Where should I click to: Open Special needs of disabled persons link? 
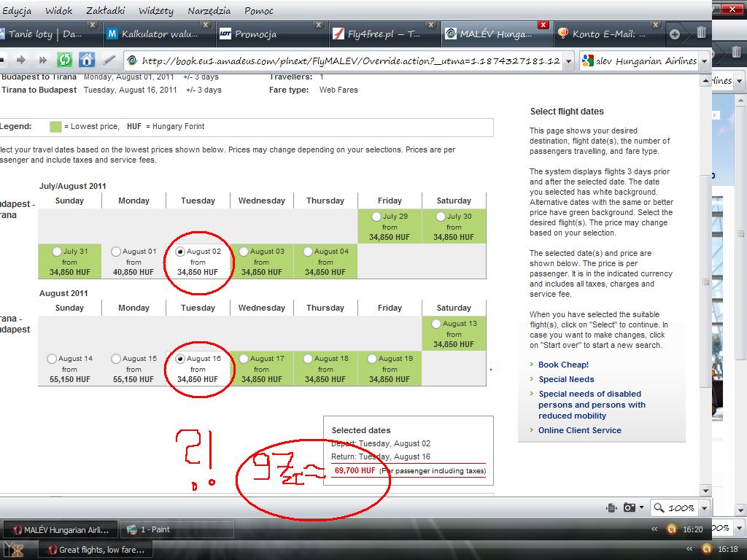(592, 405)
